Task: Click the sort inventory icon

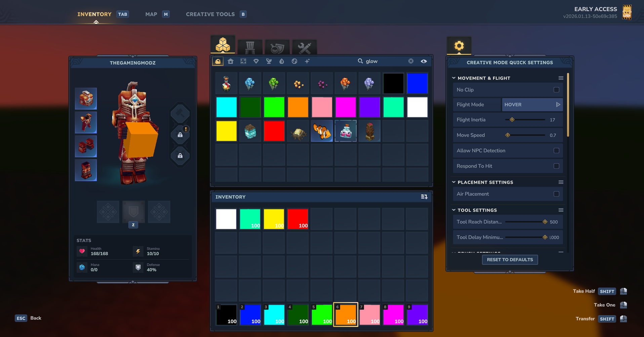Action: [424, 197]
